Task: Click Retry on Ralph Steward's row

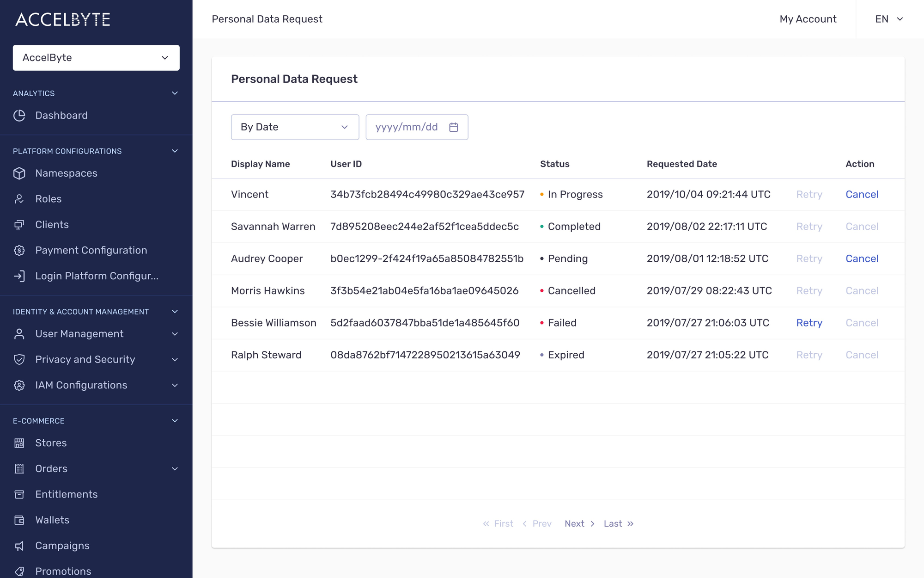Action: 809,355
